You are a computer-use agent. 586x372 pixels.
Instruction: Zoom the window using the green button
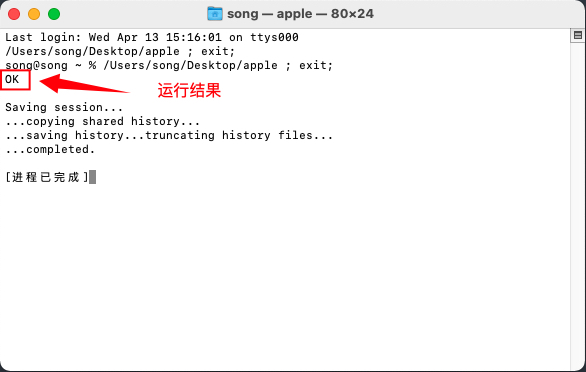pyautogui.click(x=54, y=14)
